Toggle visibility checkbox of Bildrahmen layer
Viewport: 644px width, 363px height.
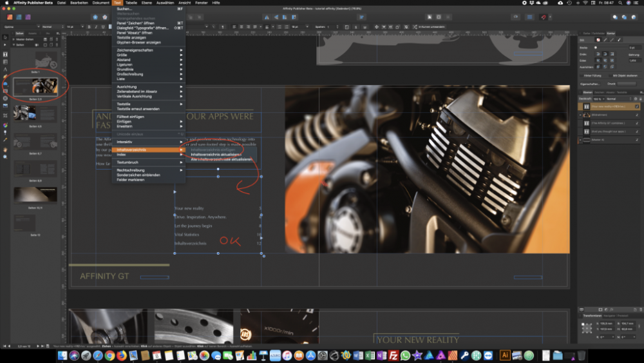click(x=637, y=115)
